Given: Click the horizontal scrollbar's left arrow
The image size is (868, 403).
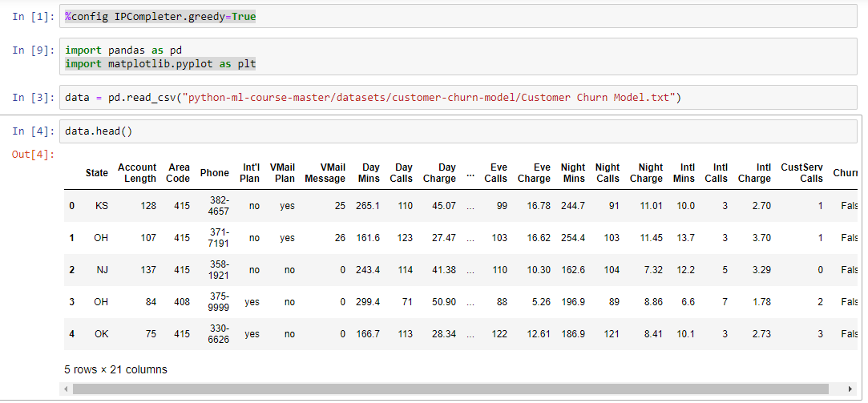Looking at the screenshot, I should tap(67, 389).
